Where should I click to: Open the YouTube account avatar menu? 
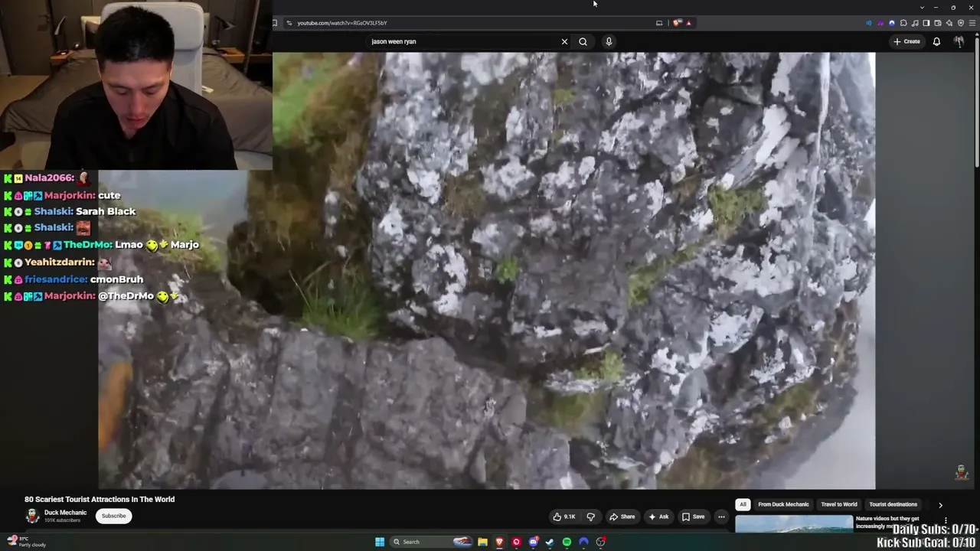coord(959,41)
